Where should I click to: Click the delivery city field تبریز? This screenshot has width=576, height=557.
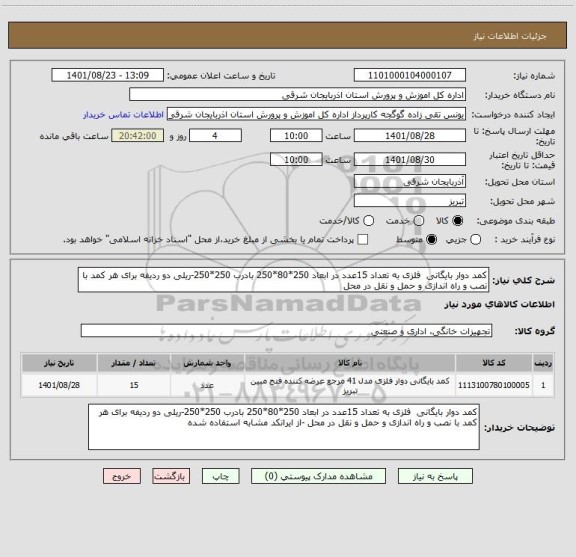410,201
